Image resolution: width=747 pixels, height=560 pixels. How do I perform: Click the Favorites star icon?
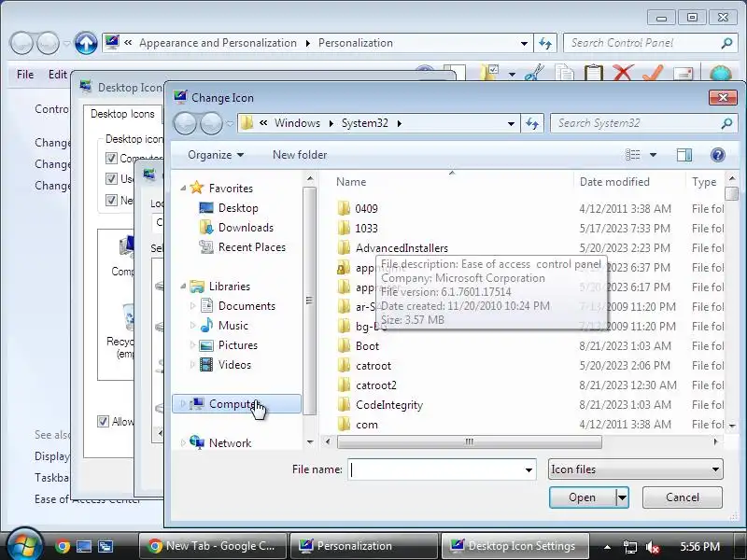197,188
